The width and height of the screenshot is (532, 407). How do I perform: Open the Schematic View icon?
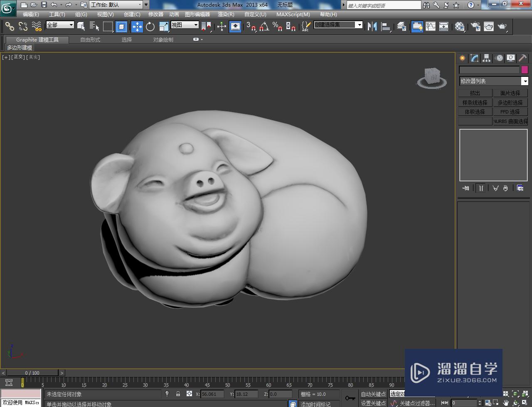(x=444, y=27)
